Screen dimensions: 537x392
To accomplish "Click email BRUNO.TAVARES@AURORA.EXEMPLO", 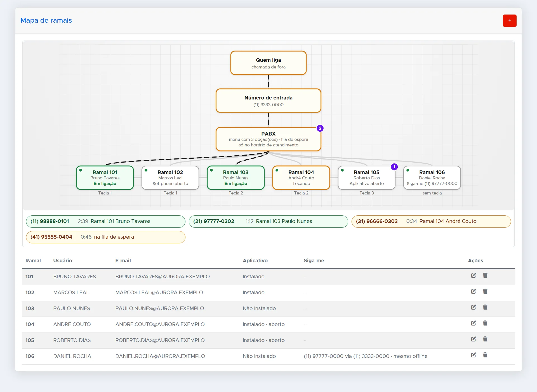I will pyautogui.click(x=162, y=277).
